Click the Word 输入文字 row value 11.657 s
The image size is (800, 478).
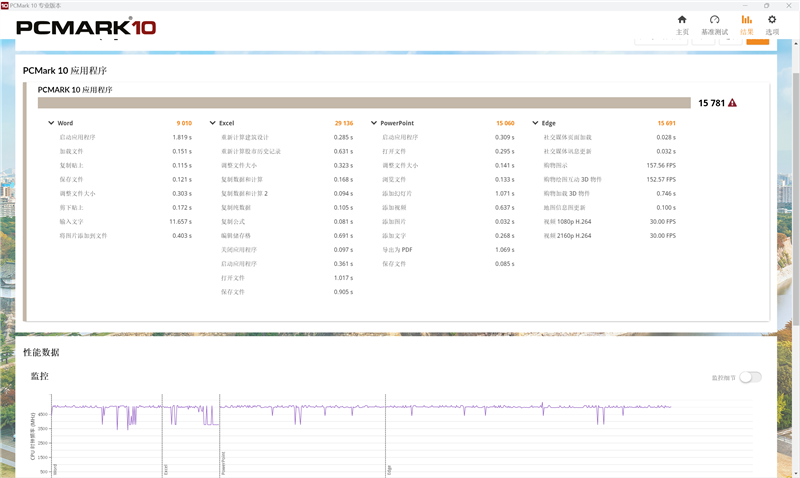click(x=181, y=222)
